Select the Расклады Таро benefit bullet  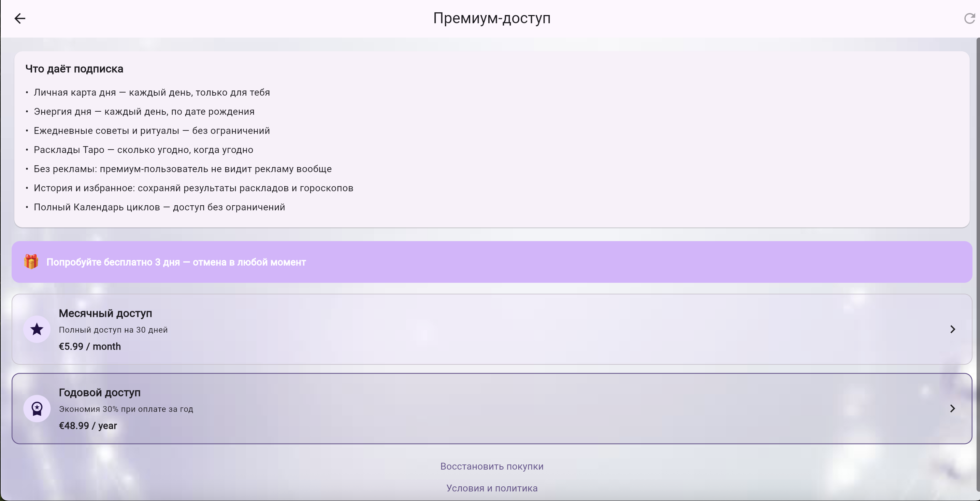(143, 149)
